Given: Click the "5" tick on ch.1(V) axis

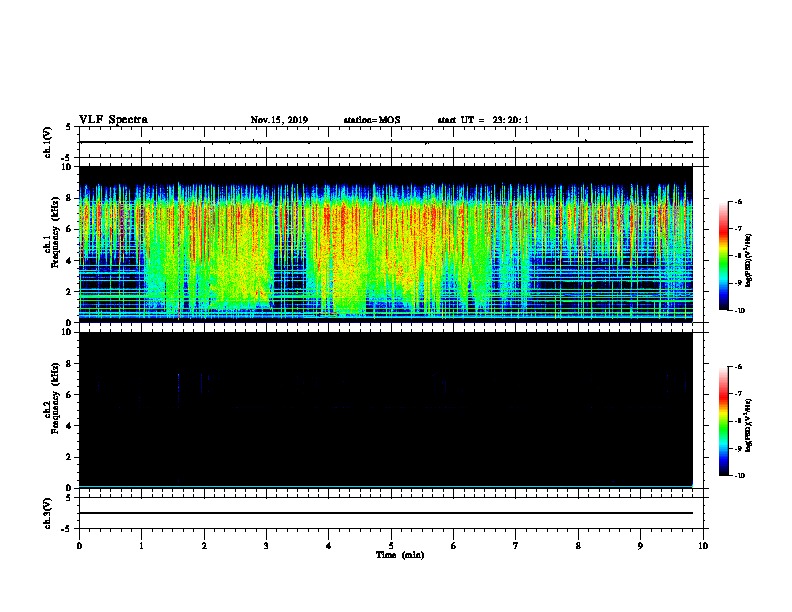Looking at the screenshot, I should [x=68, y=127].
